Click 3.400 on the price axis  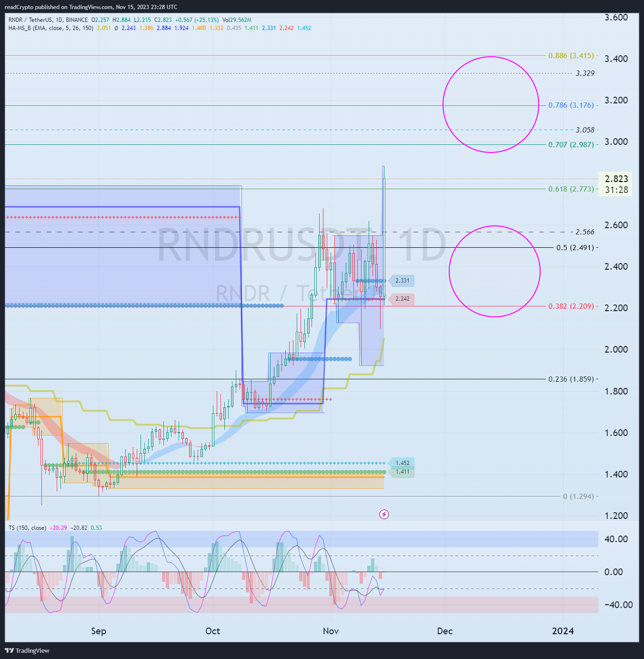[616, 59]
